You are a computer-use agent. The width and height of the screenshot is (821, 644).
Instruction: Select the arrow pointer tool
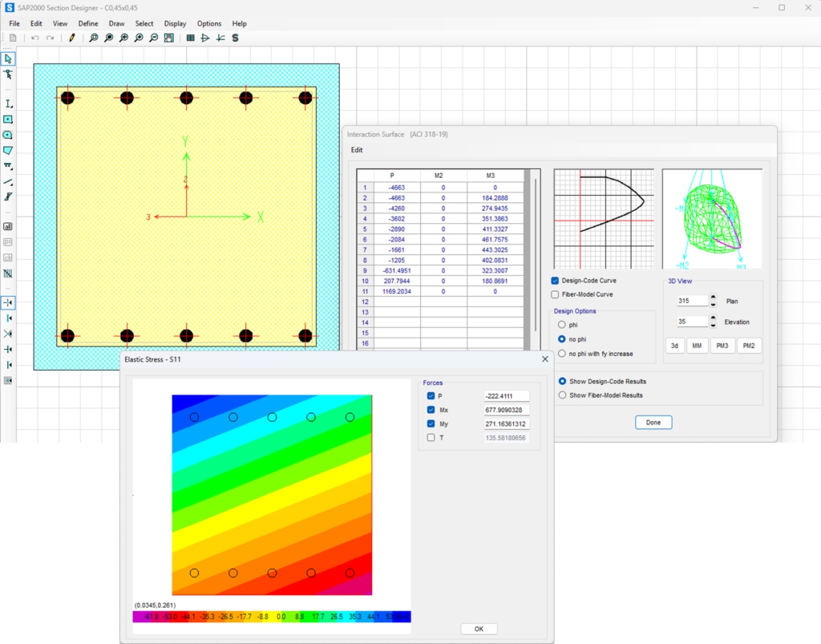point(9,59)
